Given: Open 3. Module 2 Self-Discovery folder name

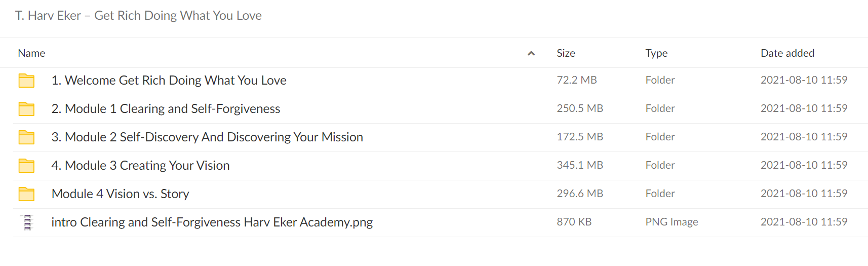Looking at the screenshot, I should pos(207,137).
